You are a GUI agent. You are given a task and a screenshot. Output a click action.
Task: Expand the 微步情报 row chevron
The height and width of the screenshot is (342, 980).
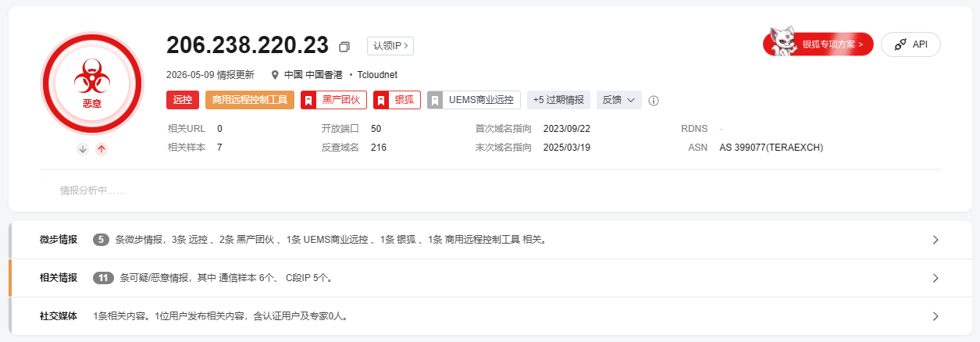935,240
